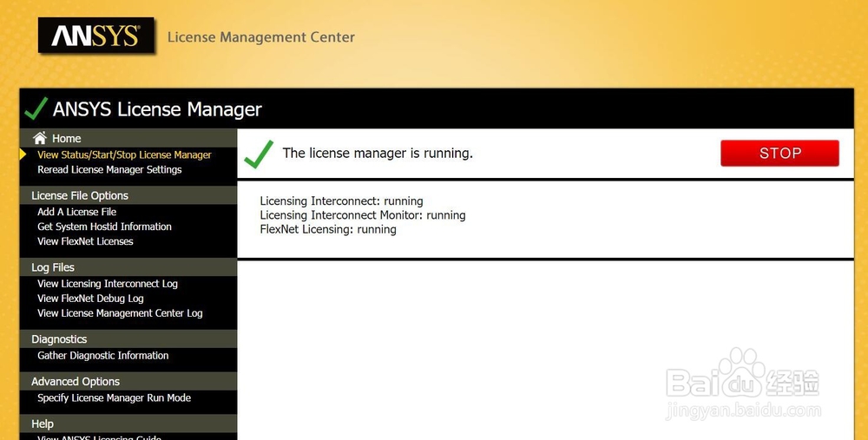
Task: Click the green checkmark beside ANSYS License Manager
Action: [36, 108]
